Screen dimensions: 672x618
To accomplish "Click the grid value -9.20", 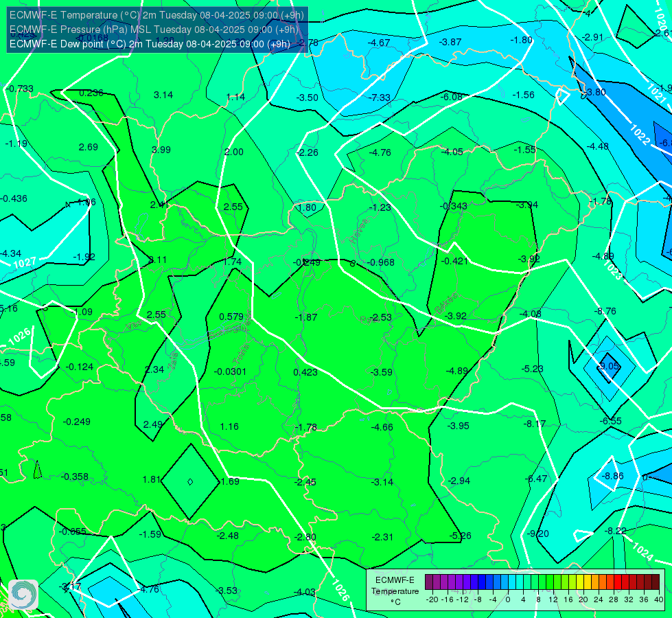I will [x=538, y=534].
